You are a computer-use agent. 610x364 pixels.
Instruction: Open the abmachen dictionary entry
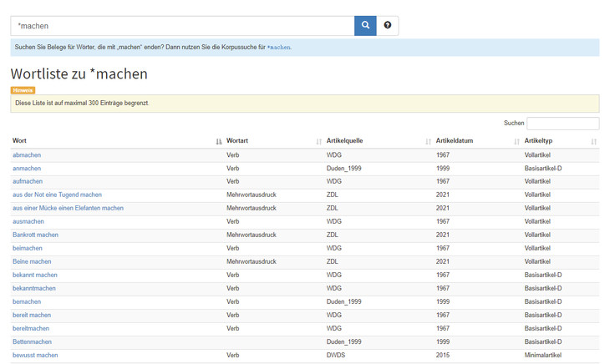point(27,155)
